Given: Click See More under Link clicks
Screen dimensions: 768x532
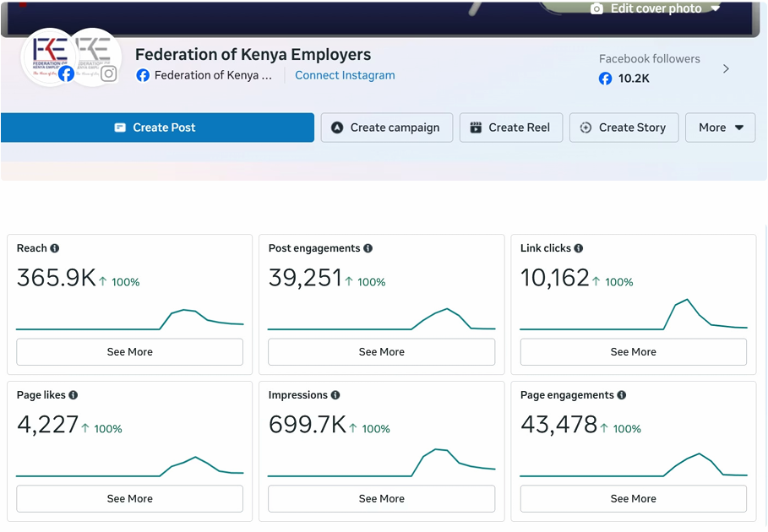Looking at the screenshot, I should tap(634, 352).
